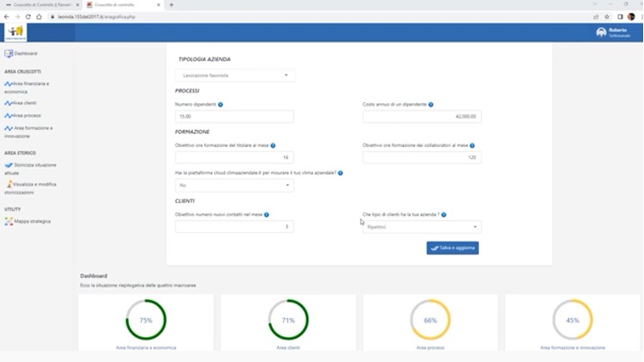
Task: Click the Numero dipendenti input field
Action: coord(234,117)
